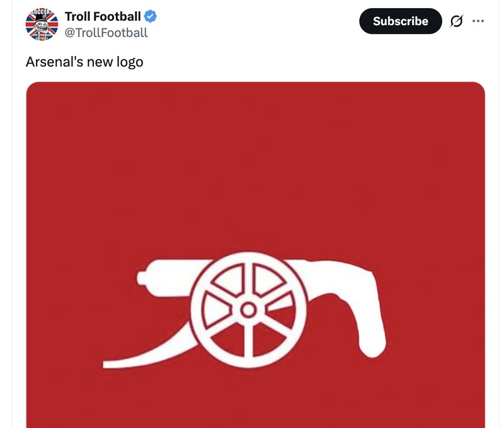The width and height of the screenshot is (504, 428).
Task: Subscribe to Troll Football
Action: (x=400, y=20)
